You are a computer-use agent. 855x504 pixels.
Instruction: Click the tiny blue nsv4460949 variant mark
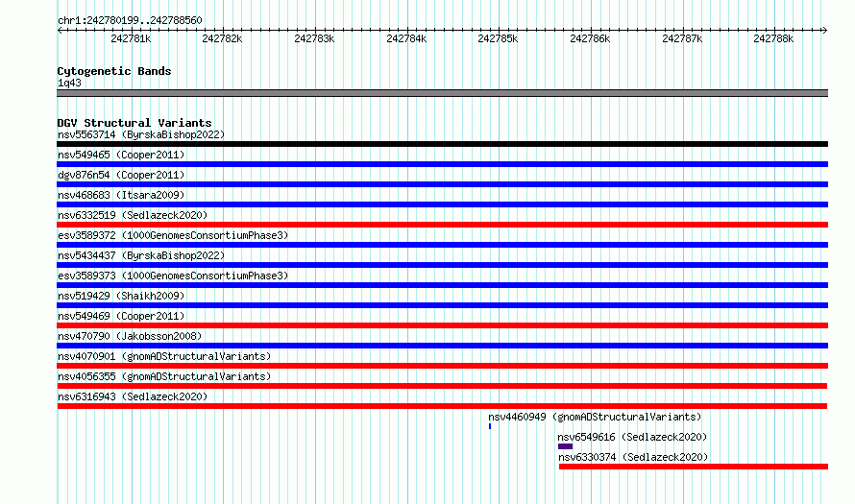coord(490,426)
